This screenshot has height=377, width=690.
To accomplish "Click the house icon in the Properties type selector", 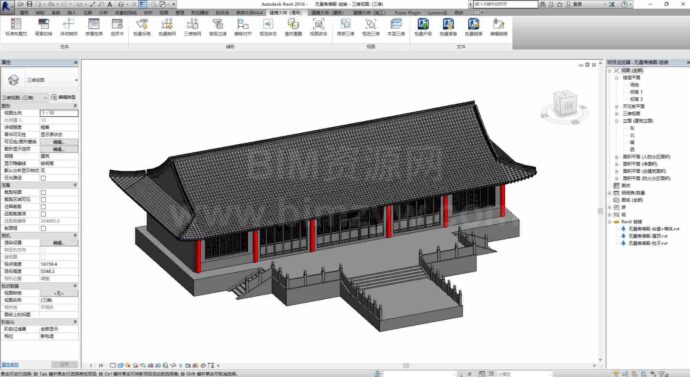I will point(14,80).
